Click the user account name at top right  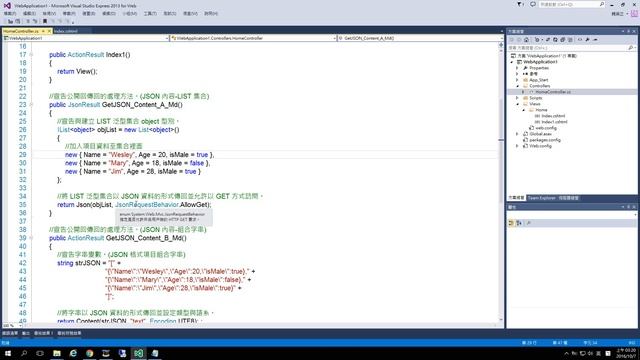coord(617,14)
